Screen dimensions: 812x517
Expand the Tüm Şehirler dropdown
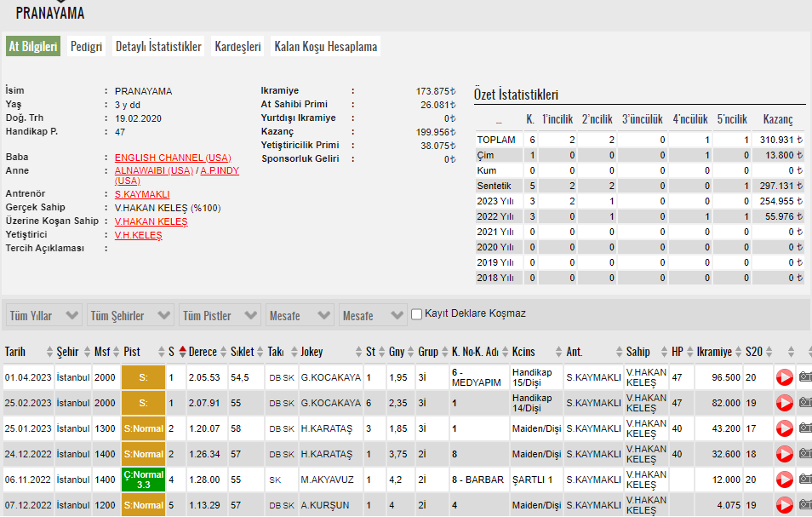[x=130, y=316]
